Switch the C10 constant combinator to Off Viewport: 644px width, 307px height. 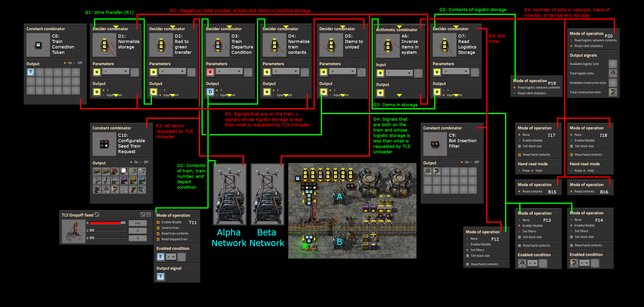click(141, 162)
